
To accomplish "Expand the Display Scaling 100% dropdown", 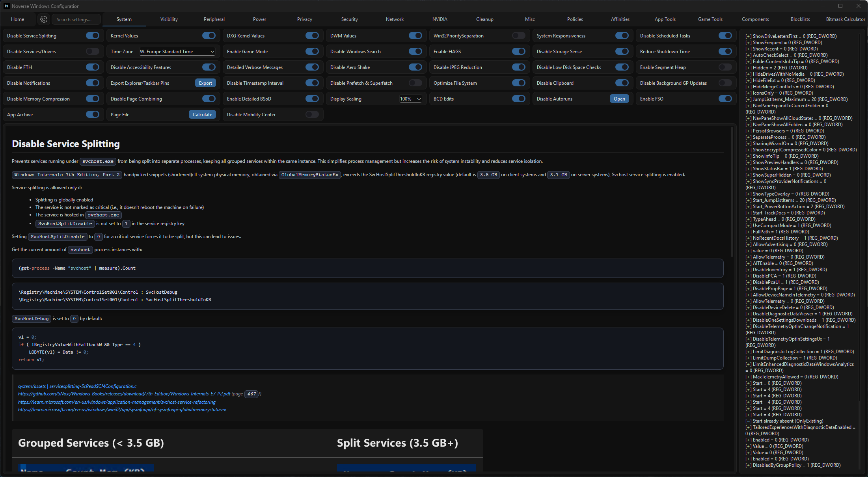I will [x=410, y=99].
